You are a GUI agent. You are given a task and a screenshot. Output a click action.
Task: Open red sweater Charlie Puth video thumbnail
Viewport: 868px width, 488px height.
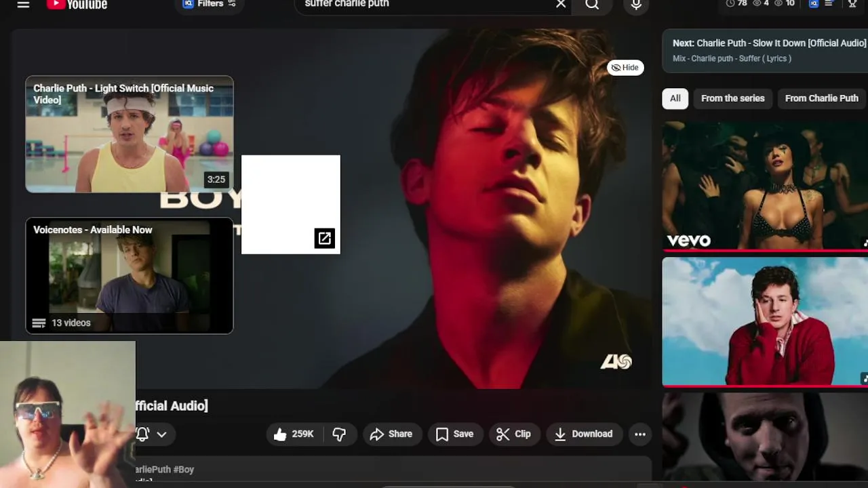[x=765, y=321]
